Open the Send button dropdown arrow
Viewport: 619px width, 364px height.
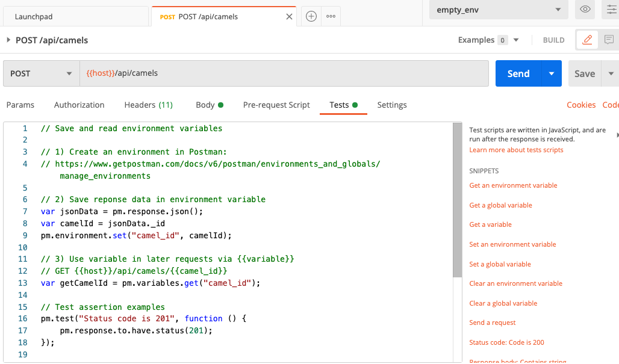click(552, 73)
